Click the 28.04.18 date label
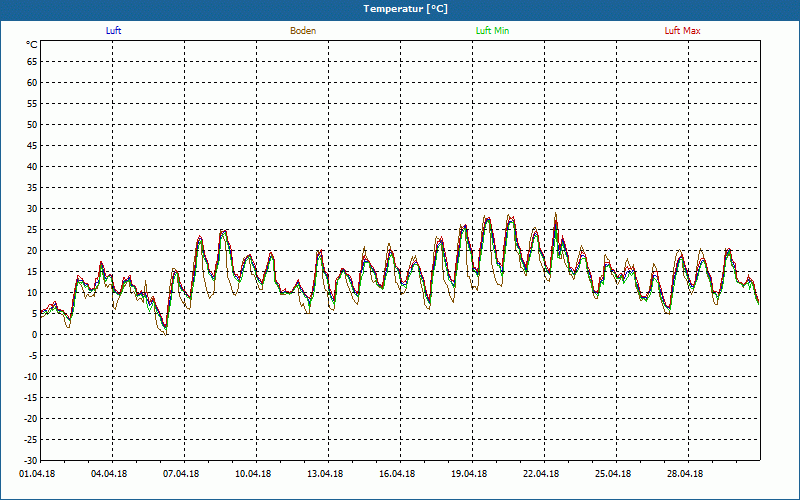The image size is (800, 500). [x=685, y=474]
